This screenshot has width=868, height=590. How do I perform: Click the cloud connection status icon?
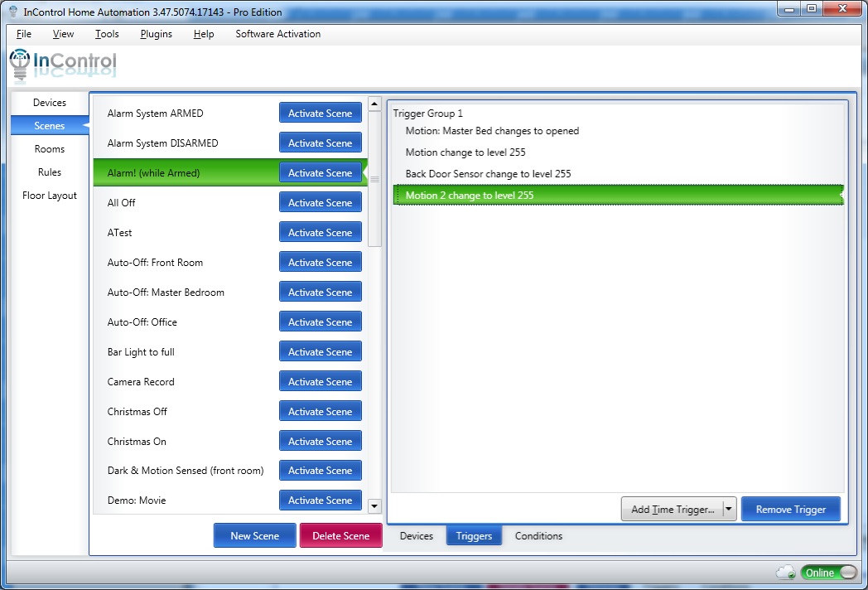pos(785,573)
